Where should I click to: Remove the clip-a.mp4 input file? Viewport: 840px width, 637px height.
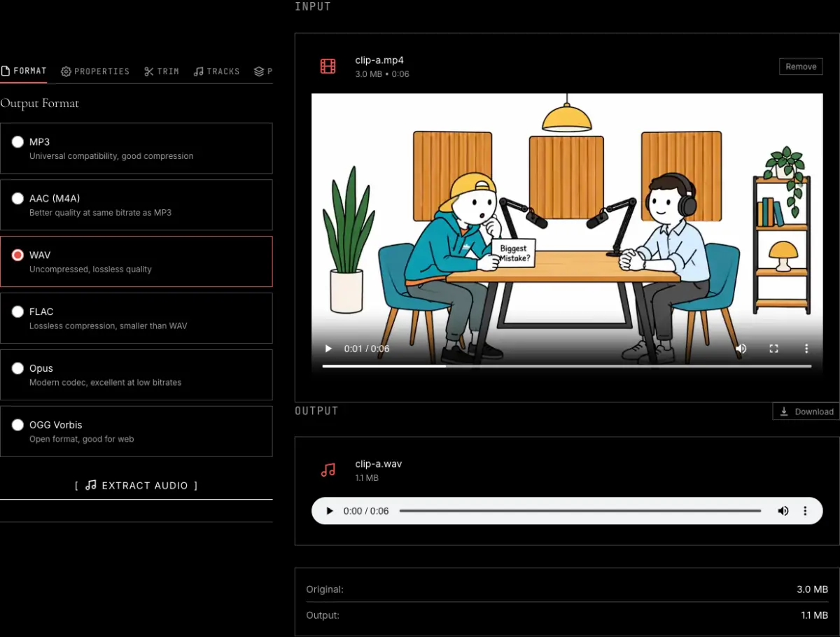pos(801,66)
